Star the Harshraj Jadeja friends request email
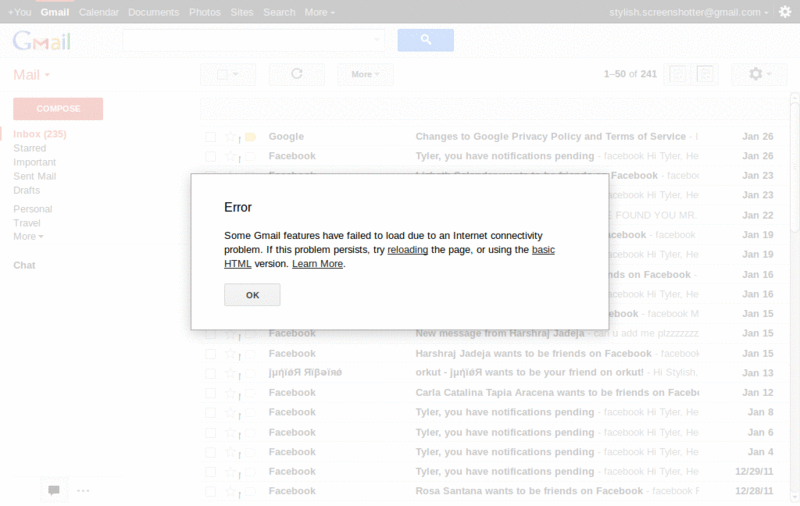 pyautogui.click(x=230, y=353)
